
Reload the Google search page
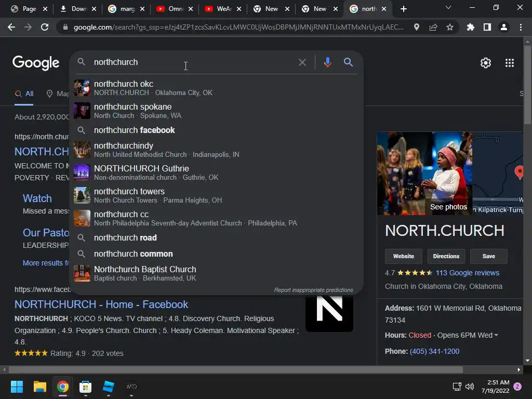pos(45,27)
